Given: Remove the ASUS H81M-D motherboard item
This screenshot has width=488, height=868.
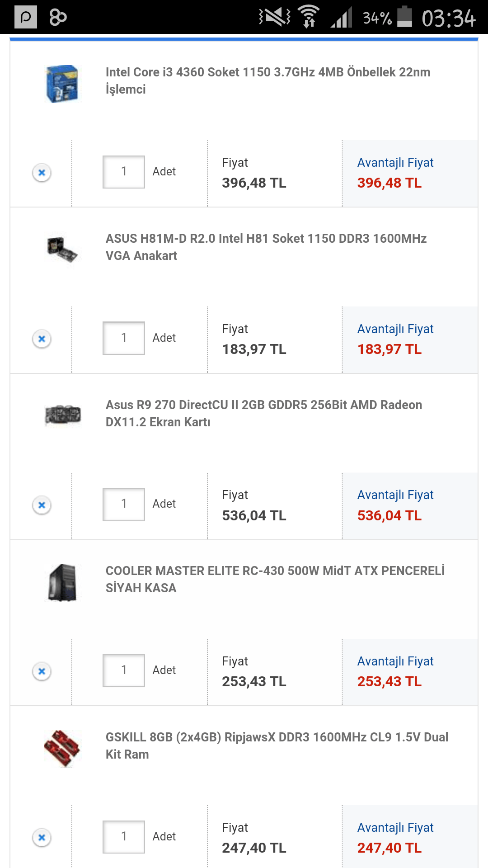Looking at the screenshot, I should [x=42, y=339].
